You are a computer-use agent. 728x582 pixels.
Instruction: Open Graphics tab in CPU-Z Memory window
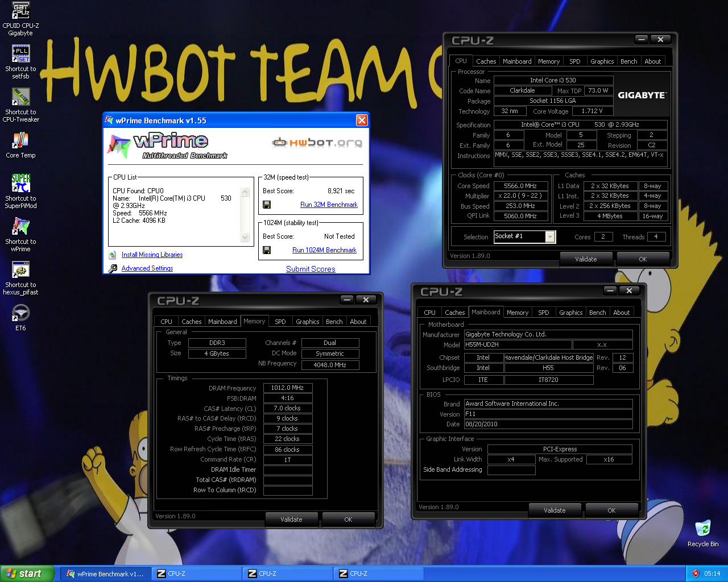click(307, 322)
